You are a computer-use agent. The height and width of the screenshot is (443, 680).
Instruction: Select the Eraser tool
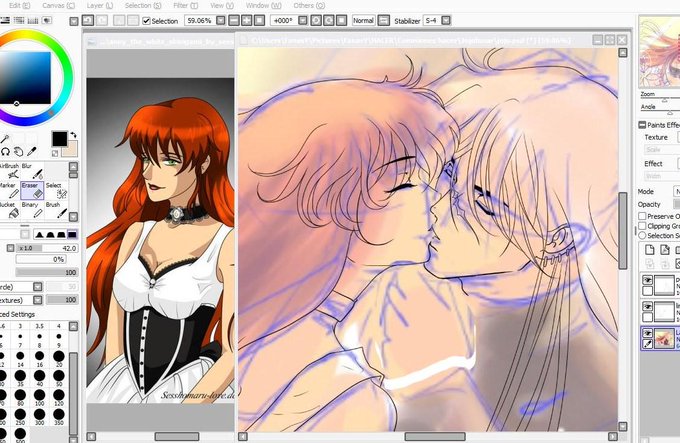32,191
